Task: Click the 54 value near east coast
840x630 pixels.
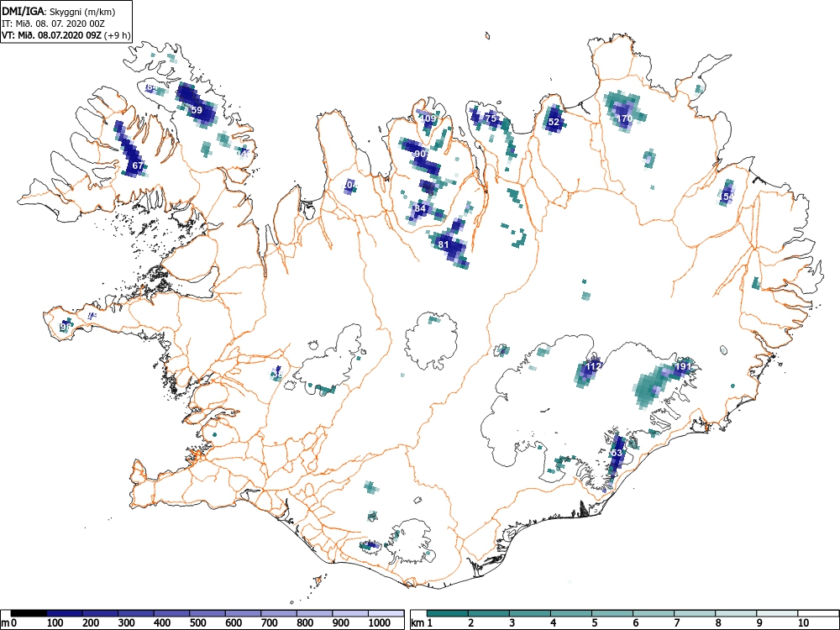Action: [x=728, y=197]
